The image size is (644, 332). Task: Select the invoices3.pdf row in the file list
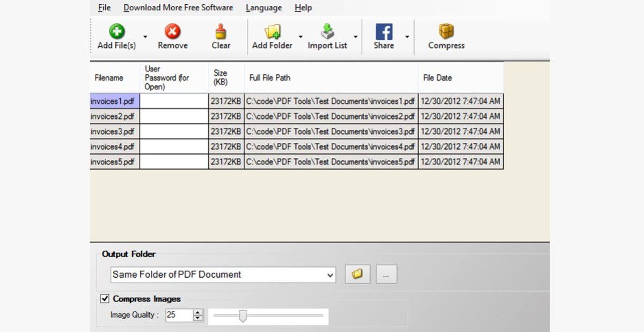[x=113, y=131]
